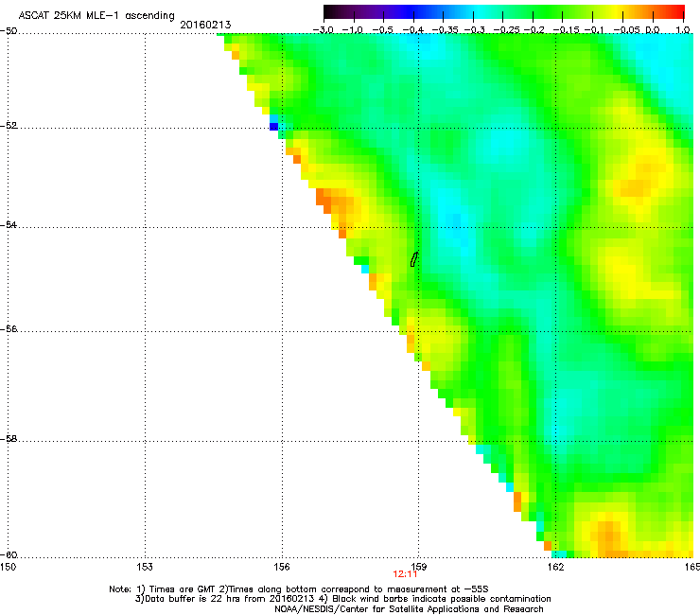Click the -0.4 color scale label

click(x=413, y=30)
